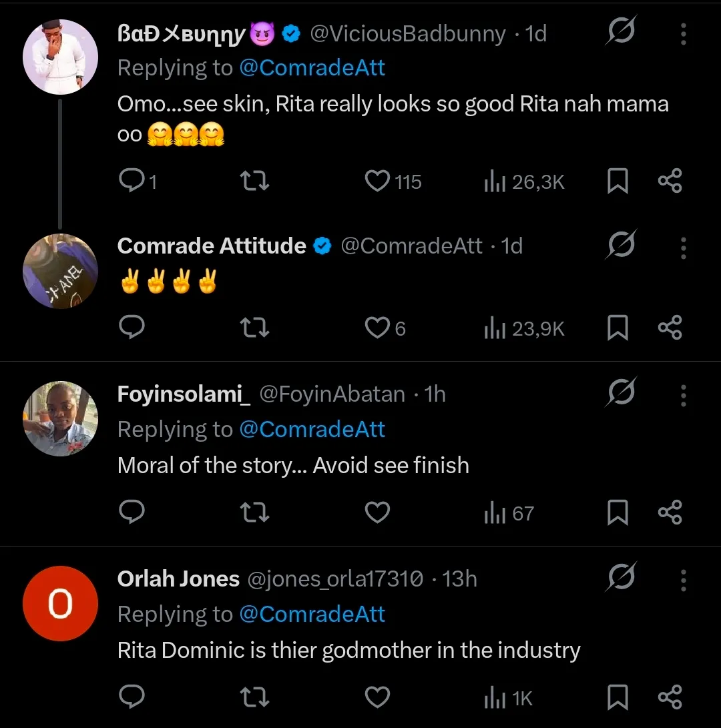Screen dimensions: 721x728
Task: Reply to the ViciousBadbunny tweet
Action: pos(132,181)
